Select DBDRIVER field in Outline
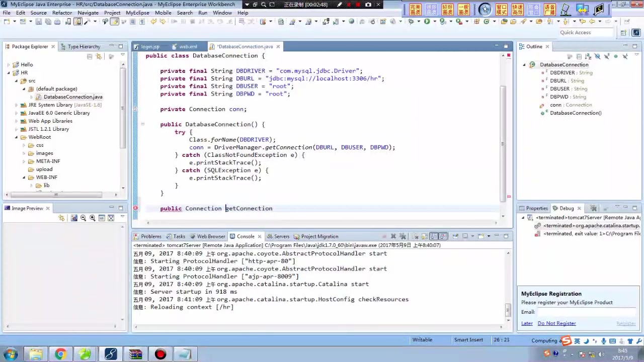This screenshot has width=644, height=362. (562, 73)
